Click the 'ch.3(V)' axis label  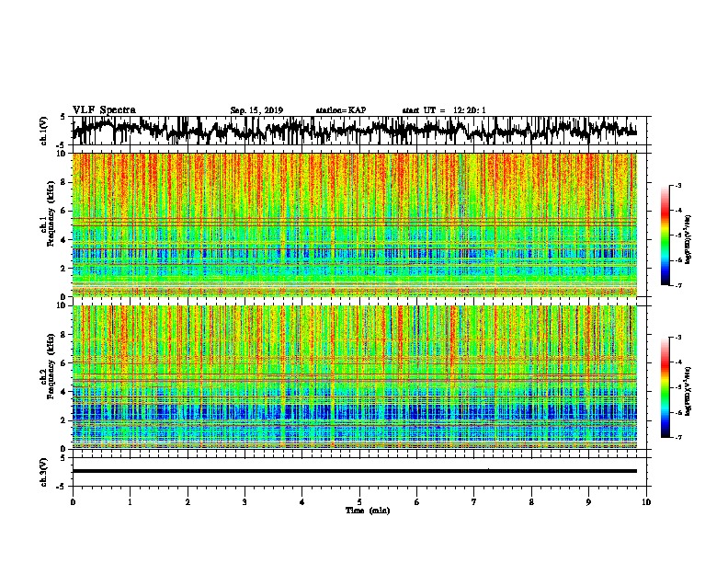coord(44,472)
